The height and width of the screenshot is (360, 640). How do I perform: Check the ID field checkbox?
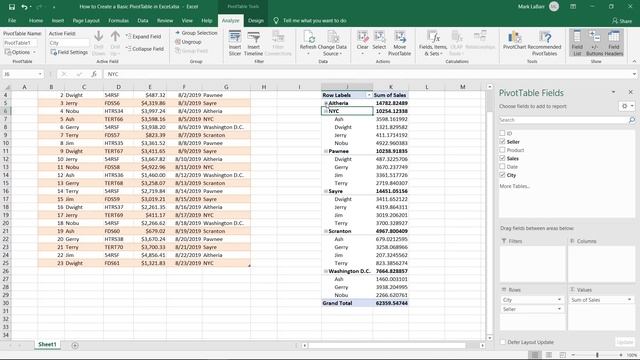[502, 133]
